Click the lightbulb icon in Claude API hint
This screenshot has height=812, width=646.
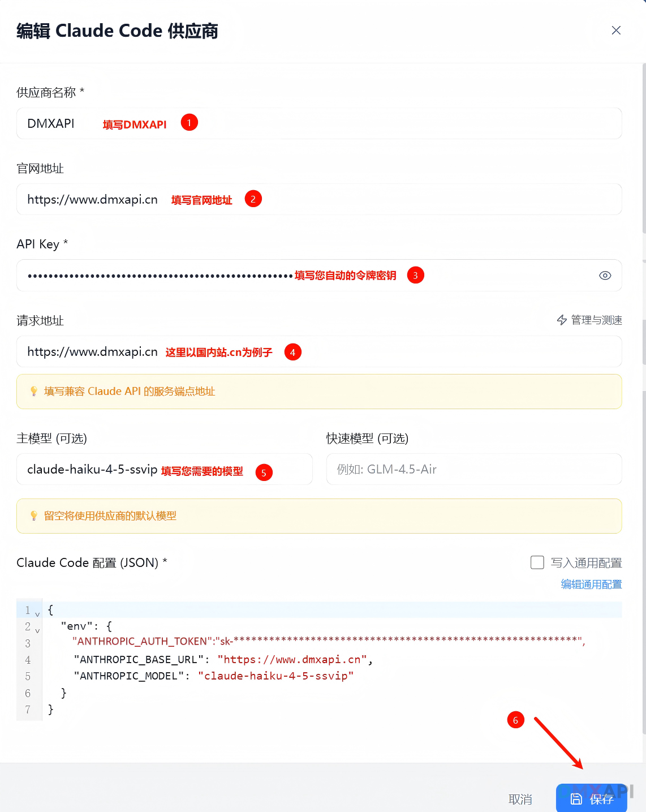click(x=34, y=392)
